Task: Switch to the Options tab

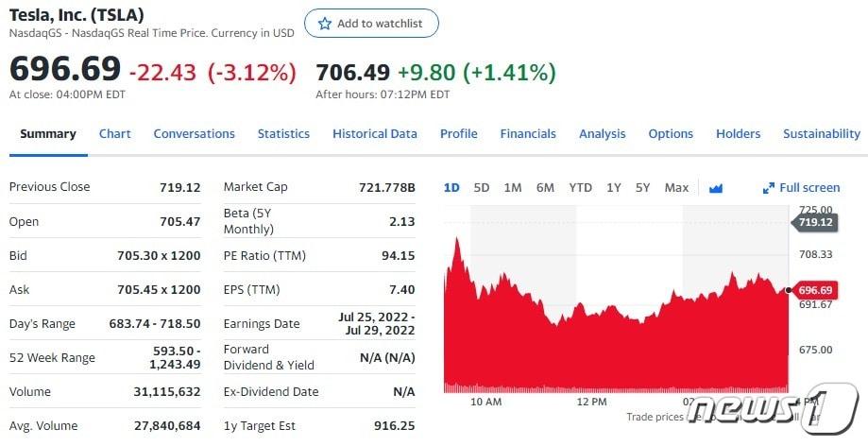Action: (x=671, y=134)
